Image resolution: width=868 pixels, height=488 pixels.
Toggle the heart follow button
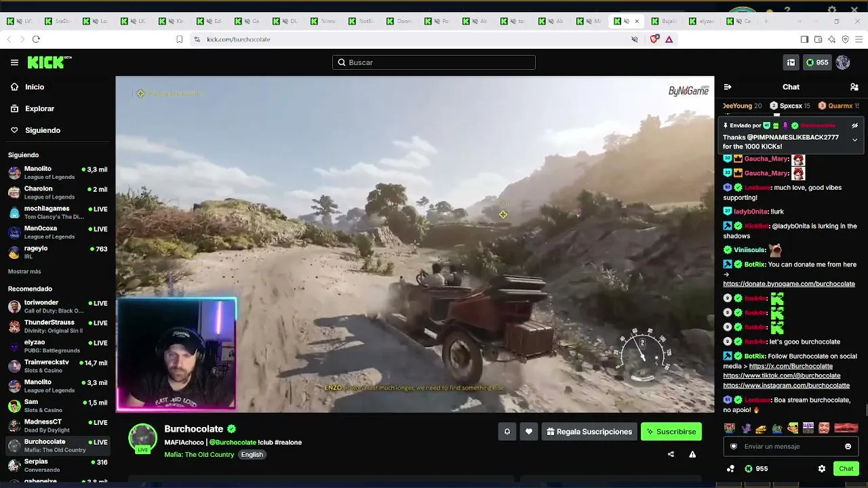pyautogui.click(x=529, y=432)
